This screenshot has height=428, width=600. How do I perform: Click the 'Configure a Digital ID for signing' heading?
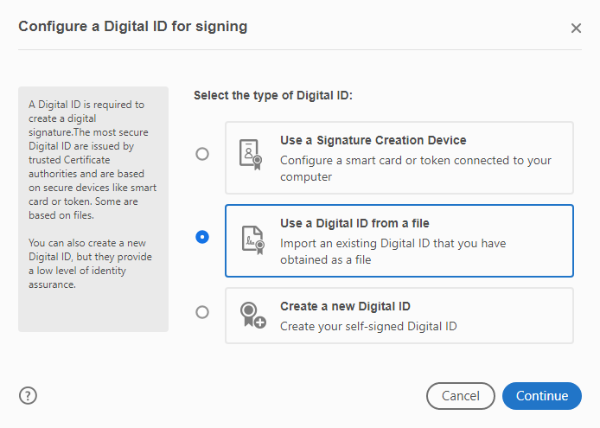133,26
